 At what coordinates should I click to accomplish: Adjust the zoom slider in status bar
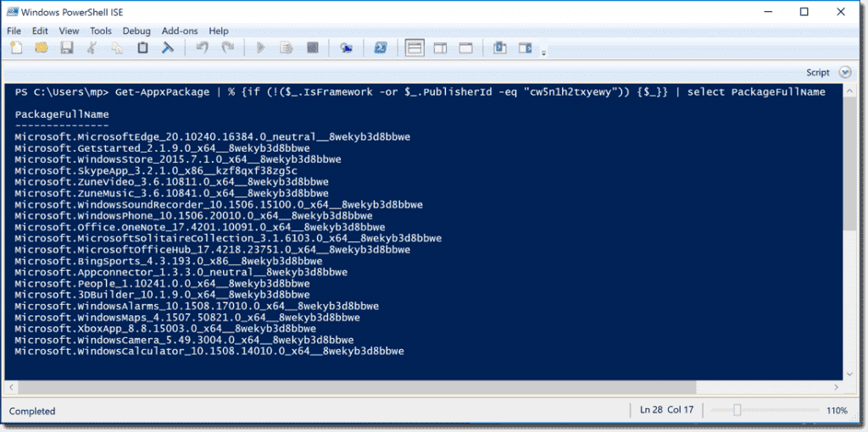click(737, 411)
